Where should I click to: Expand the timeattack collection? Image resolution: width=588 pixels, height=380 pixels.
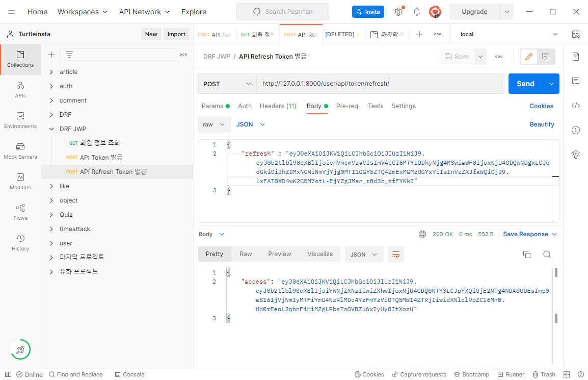point(51,229)
